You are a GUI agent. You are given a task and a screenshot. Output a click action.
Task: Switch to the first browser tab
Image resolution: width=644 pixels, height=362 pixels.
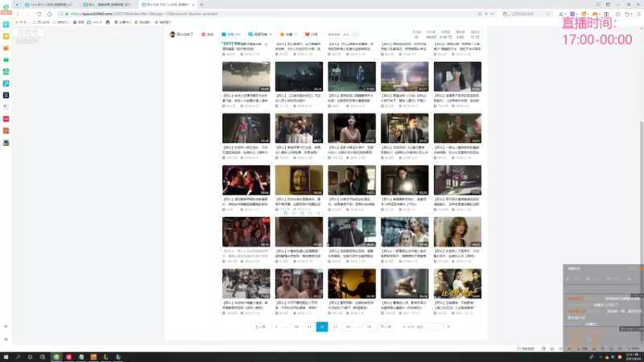point(49,5)
